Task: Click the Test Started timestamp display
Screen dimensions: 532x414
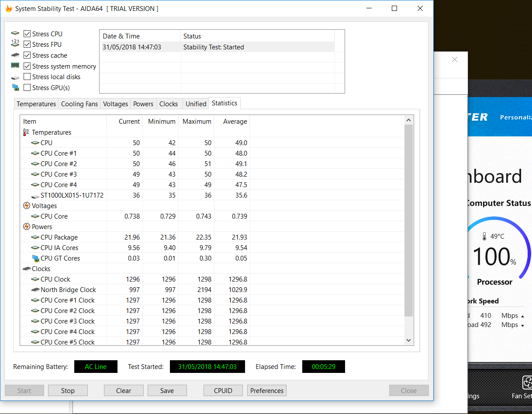Action: pyautogui.click(x=207, y=367)
